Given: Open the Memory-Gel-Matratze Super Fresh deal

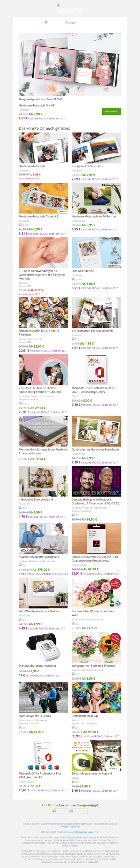Looking at the screenshot, I should 43,451.
